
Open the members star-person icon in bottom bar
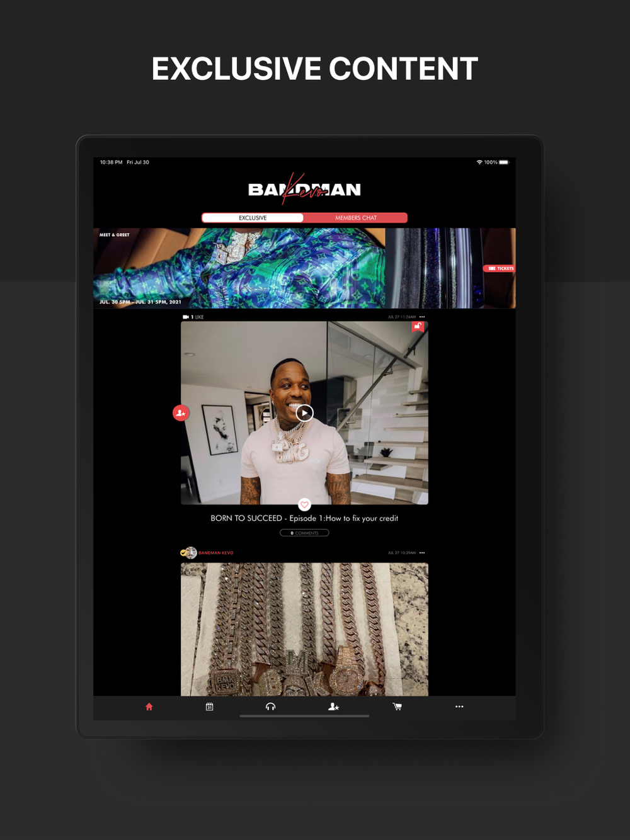pyautogui.click(x=334, y=707)
